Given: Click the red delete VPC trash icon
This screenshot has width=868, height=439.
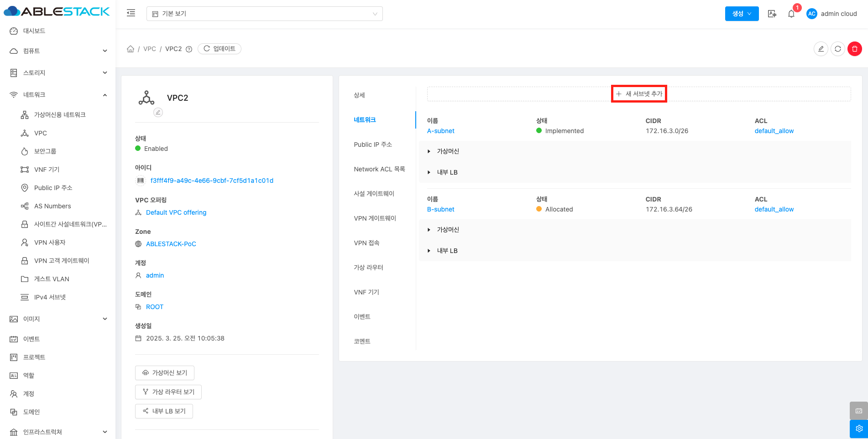Looking at the screenshot, I should 854,49.
